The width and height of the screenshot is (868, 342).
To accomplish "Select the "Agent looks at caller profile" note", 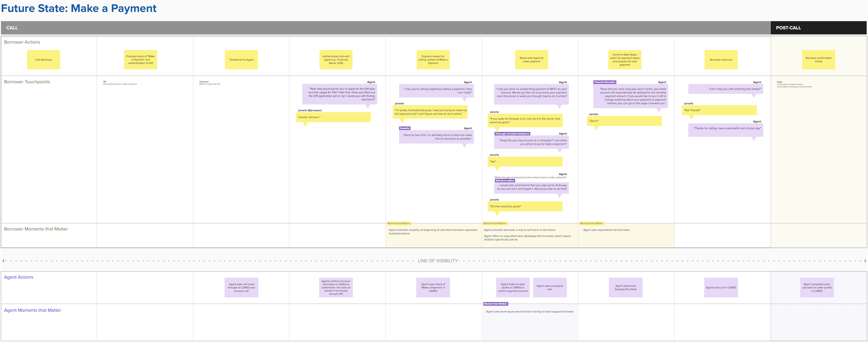I will tap(513, 287).
